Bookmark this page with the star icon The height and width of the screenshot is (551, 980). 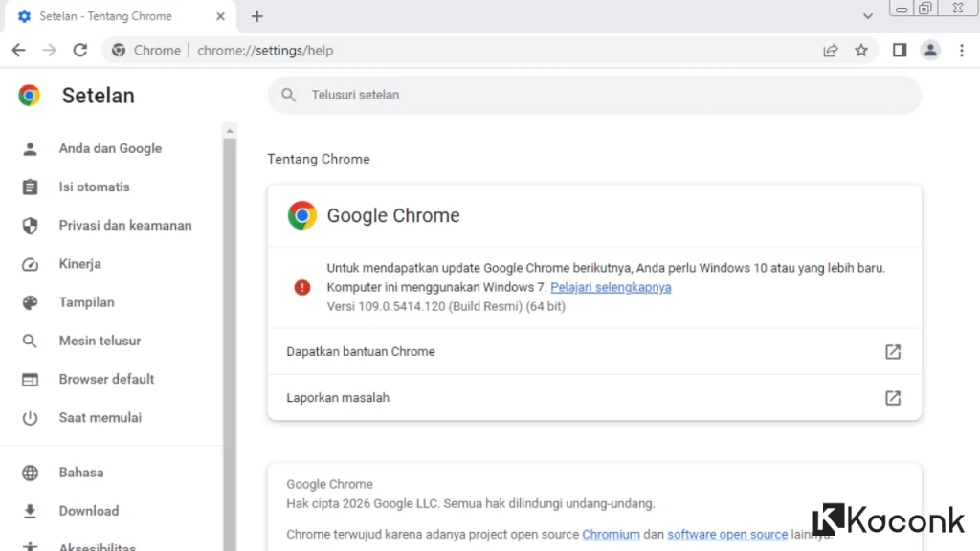[x=861, y=50]
